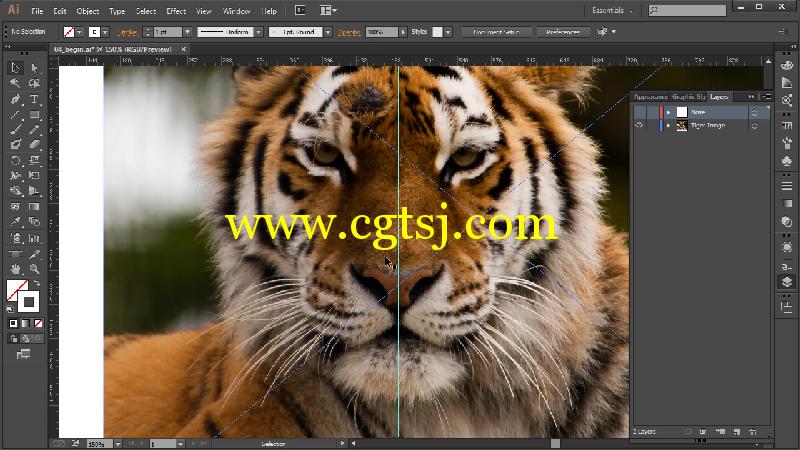
Task: Select the Hand tool
Action: 15,269
